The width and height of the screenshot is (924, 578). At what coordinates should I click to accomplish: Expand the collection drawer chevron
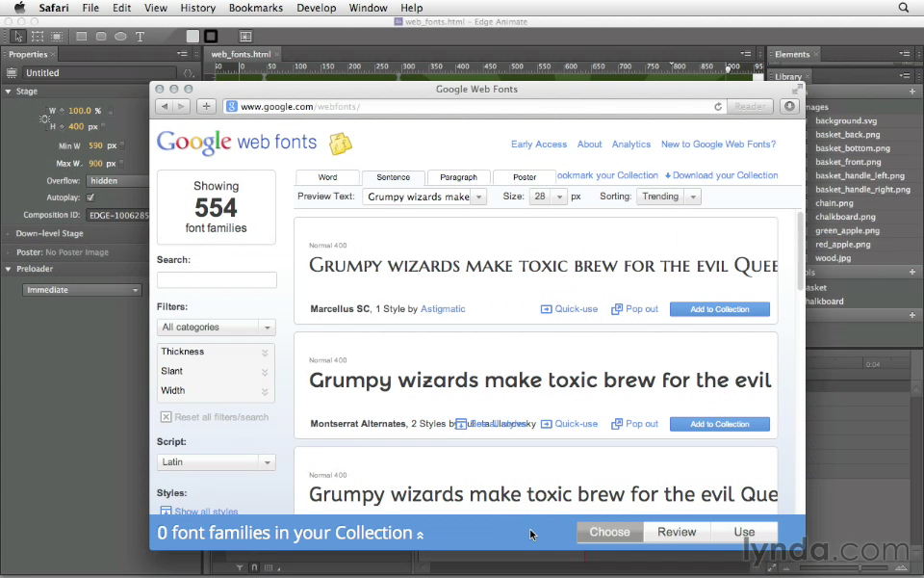coord(421,535)
